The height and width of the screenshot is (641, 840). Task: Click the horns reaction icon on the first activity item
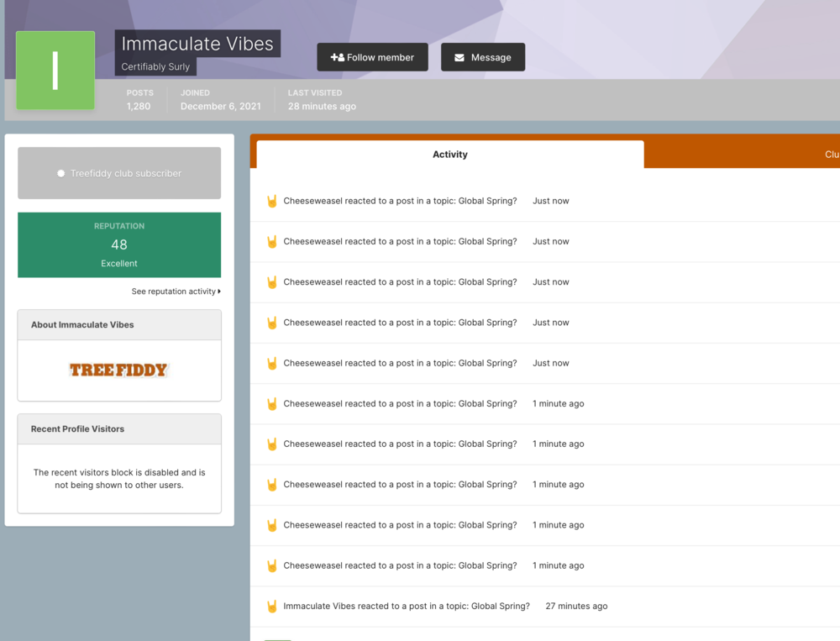(x=271, y=201)
